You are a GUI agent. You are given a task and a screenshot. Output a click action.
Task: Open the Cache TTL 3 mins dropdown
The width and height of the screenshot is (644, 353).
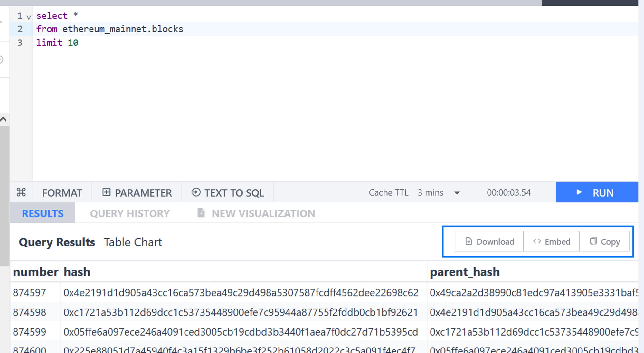[457, 193]
